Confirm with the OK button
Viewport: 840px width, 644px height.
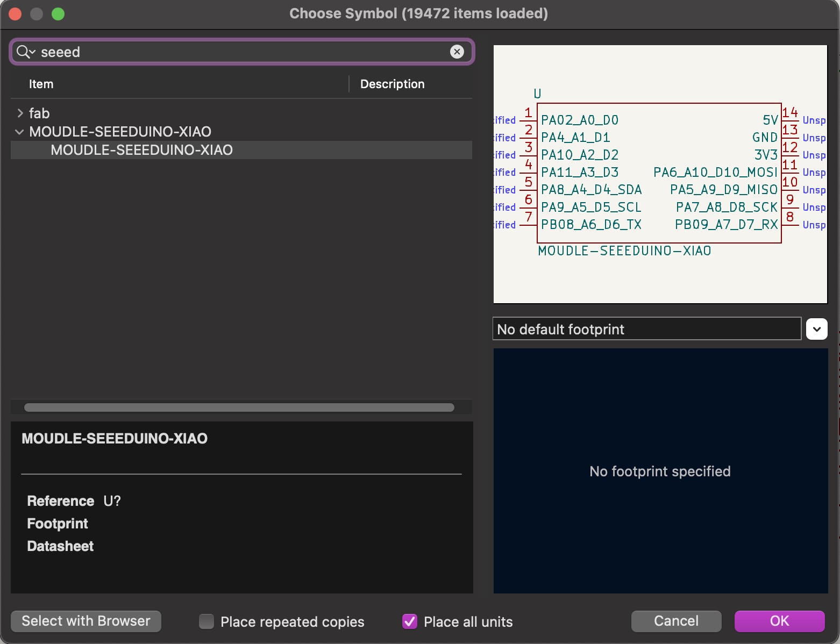pyautogui.click(x=779, y=621)
